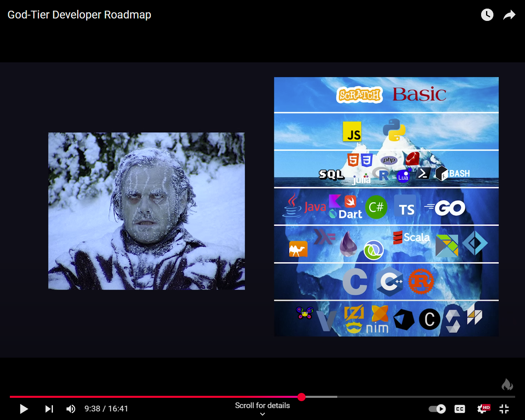Click the PHP logo
Screen dimensions: 525x420
389,160
